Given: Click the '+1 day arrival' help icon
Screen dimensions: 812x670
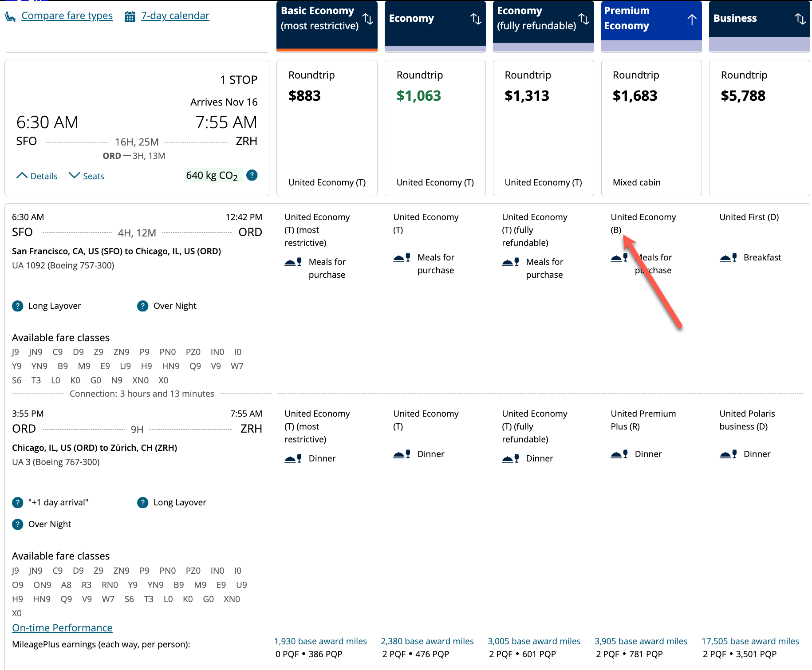Looking at the screenshot, I should tap(17, 502).
